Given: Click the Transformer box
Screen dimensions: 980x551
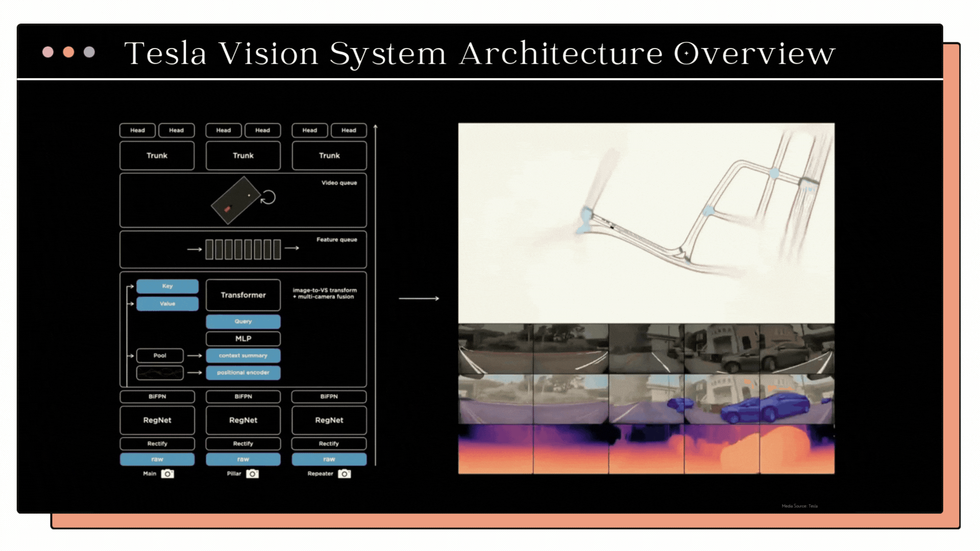Looking at the screenshot, I should point(243,295).
